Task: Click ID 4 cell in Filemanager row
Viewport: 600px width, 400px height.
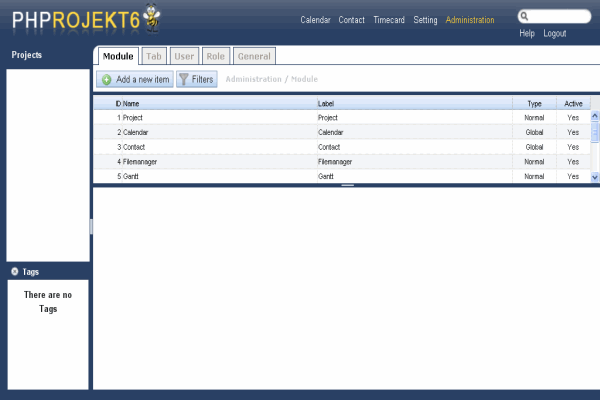Action: (x=108, y=162)
